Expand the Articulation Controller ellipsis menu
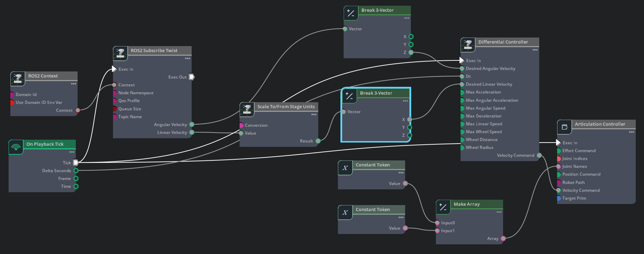Viewport: 644px width, 254px height. (x=631, y=132)
